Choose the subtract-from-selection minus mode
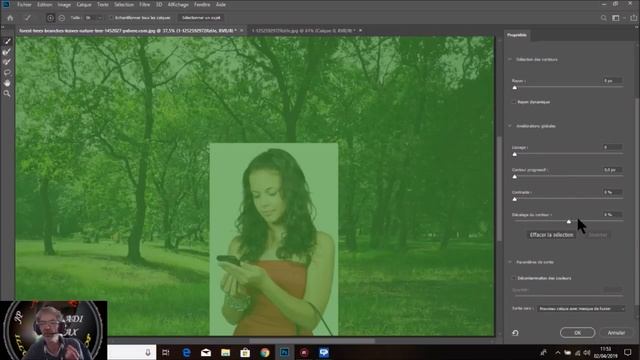The image size is (640, 360). tap(62, 18)
